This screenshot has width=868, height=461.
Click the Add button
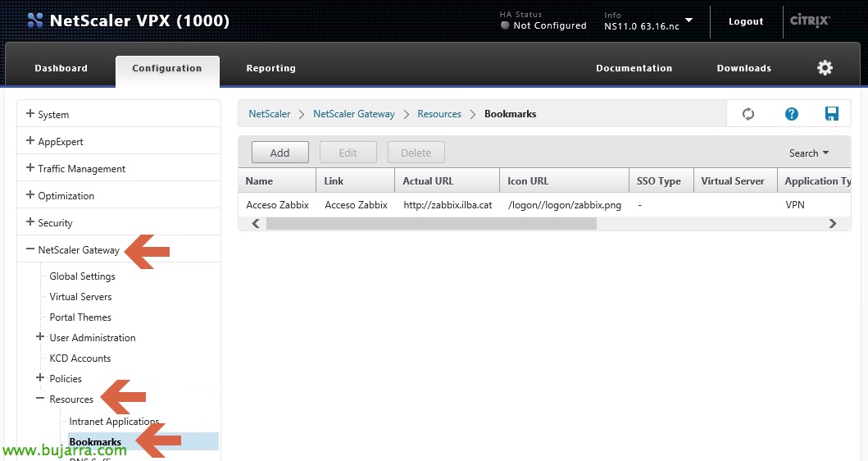point(280,153)
